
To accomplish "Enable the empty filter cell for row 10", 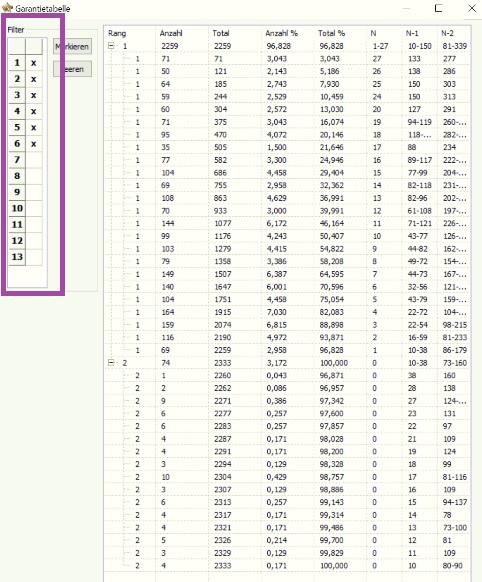I will tap(34, 208).
